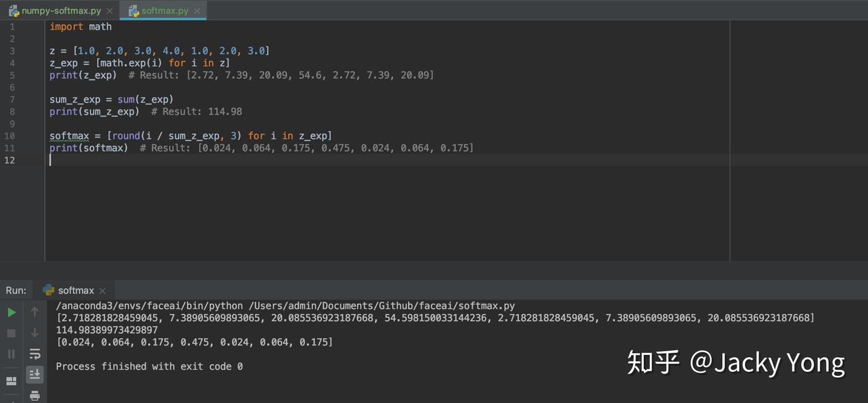Screen dimensions: 868x403
Task: Click the python command path in console output
Action: [x=285, y=306]
